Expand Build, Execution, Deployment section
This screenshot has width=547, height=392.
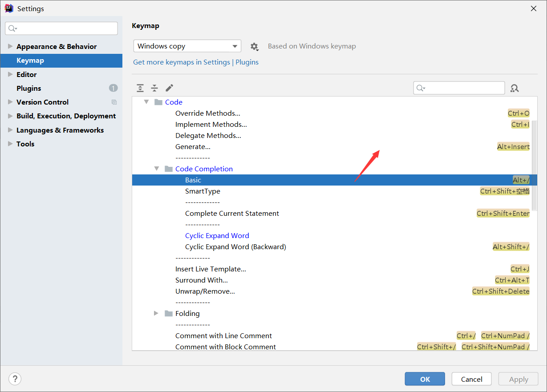pos(10,116)
